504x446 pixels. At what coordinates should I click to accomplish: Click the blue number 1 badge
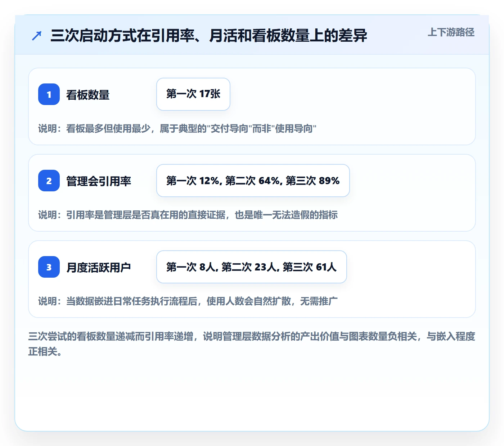(49, 94)
